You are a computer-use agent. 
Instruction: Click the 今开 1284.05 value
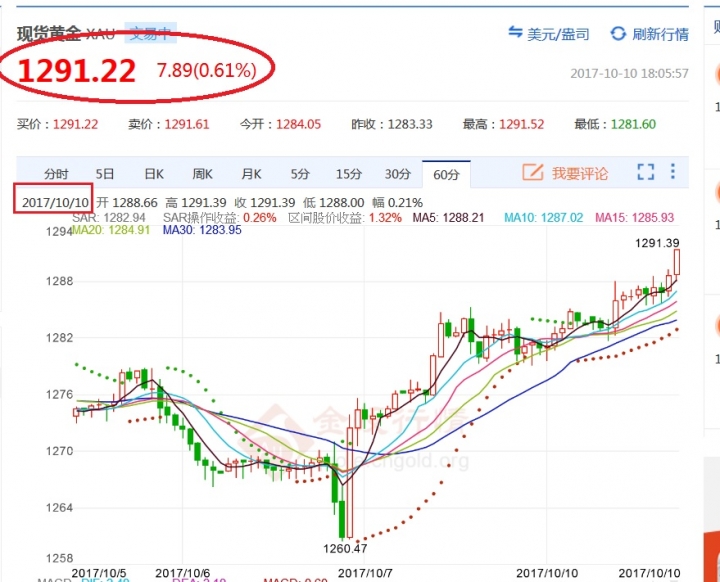(298, 124)
